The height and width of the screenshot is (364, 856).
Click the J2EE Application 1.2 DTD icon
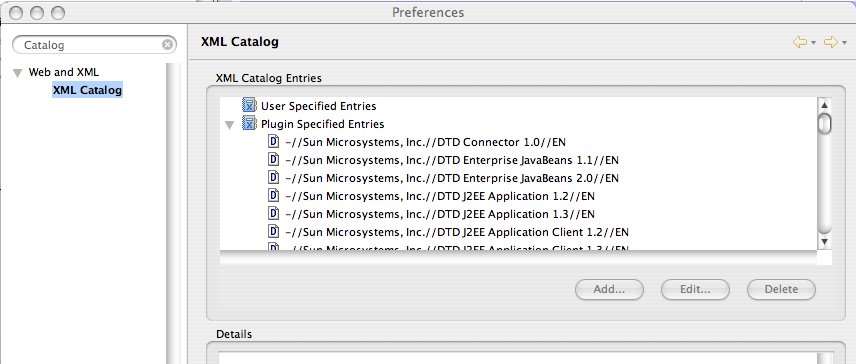pyautogui.click(x=274, y=196)
